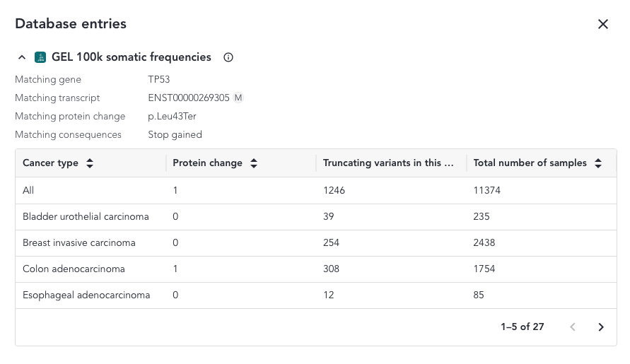The height and width of the screenshot is (364, 630).
Task: Click the GEL 100k database logo icon
Action: (40, 57)
